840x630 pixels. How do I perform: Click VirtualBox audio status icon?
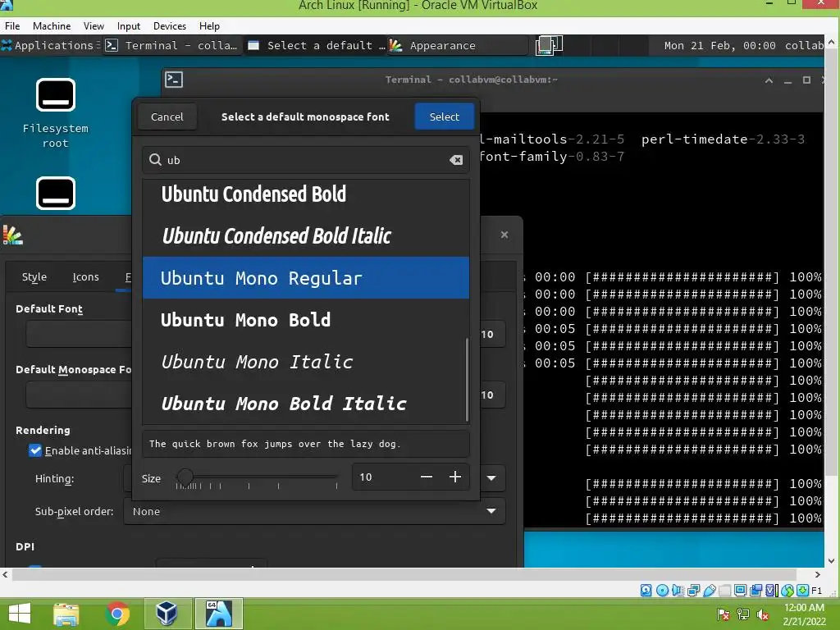coord(678,591)
